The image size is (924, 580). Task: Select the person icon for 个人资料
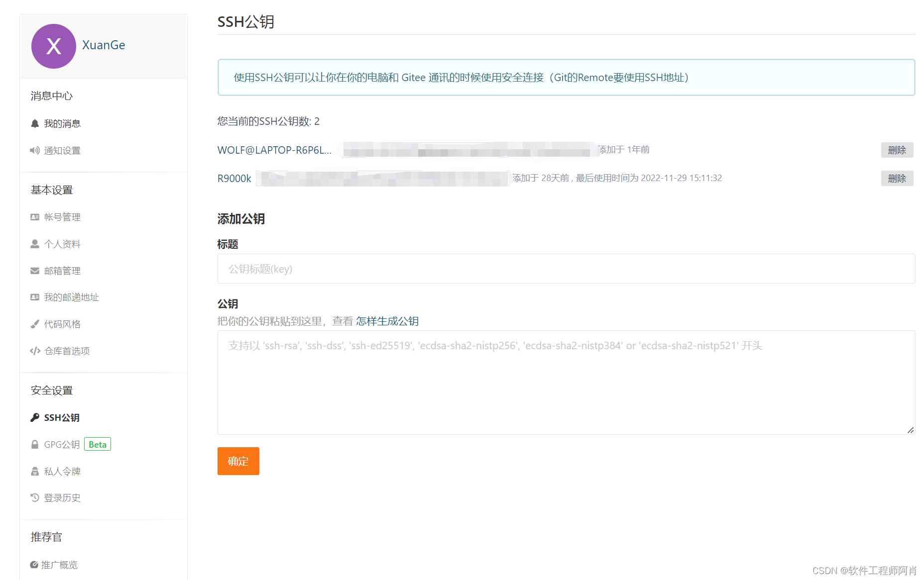[34, 244]
